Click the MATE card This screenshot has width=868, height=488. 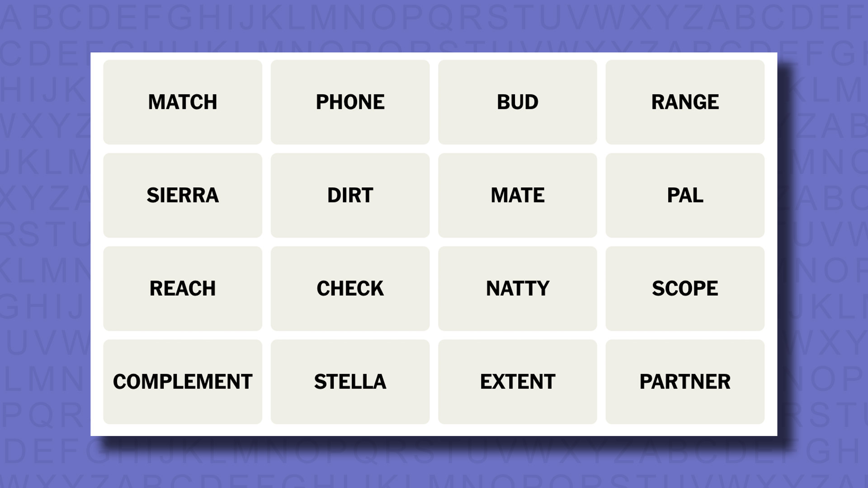[x=517, y=195]
